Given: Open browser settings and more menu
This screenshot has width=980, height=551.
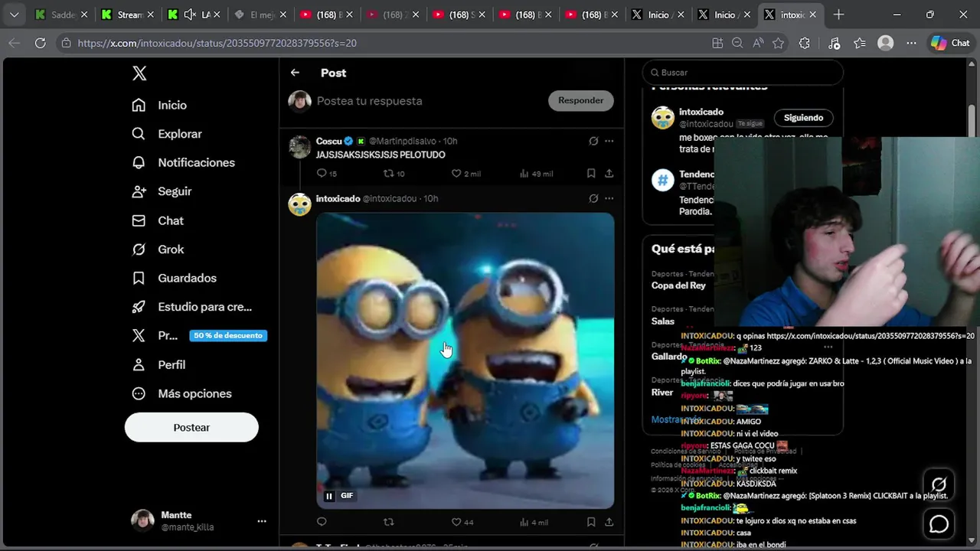Looking at the screenshot, I should point(911,43).
